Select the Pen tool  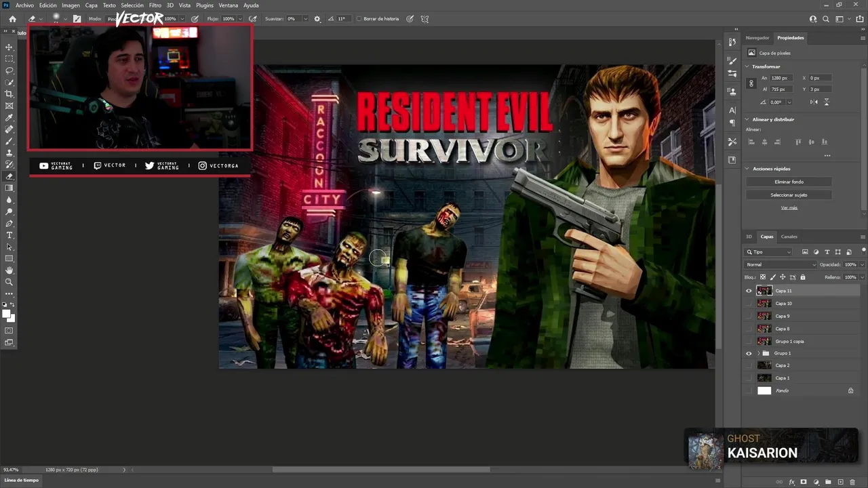coord(9,224)
